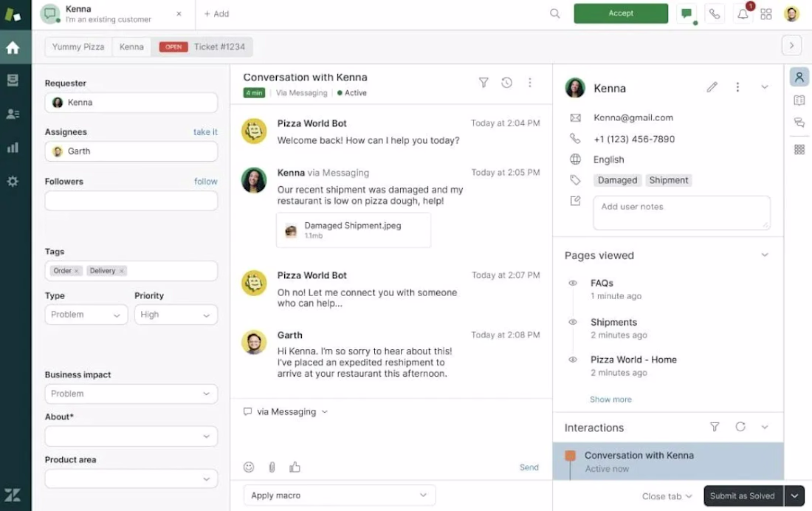The width and height of the screenshot is (812, 511).
Task: Insert an emoji in reply
Action: tap(249, 467)
